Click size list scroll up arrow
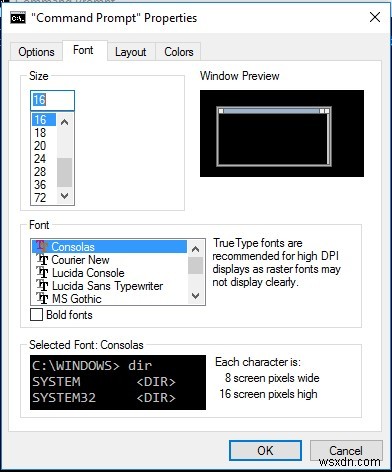The height and width of the screenshot is (472, 392). [65, 122]
